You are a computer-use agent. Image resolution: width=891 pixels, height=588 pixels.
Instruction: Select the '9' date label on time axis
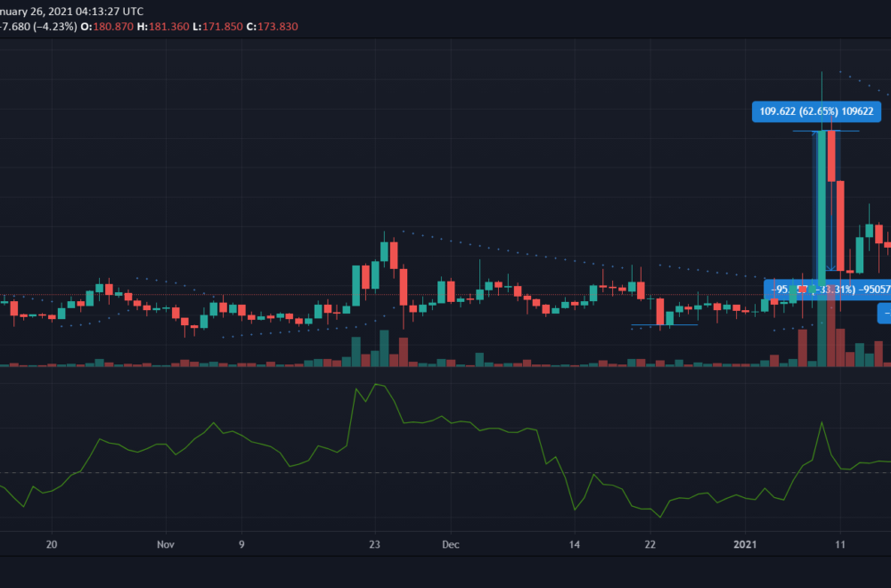coord(241,544)
